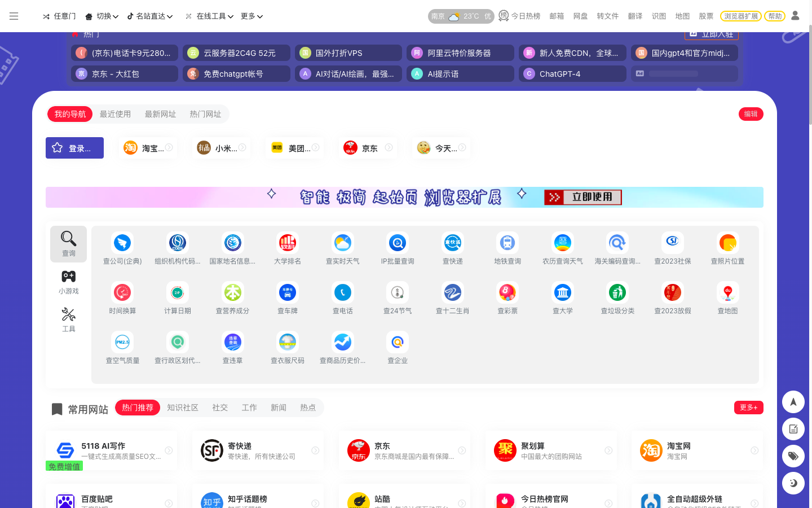This screenshot has width=812, height=508.
Task: Open the 查彩票 lottery icon
Action: 507,297
